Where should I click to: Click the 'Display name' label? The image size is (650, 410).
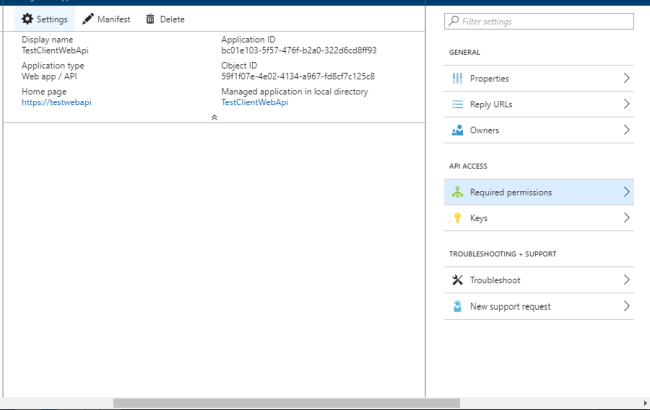47,39
